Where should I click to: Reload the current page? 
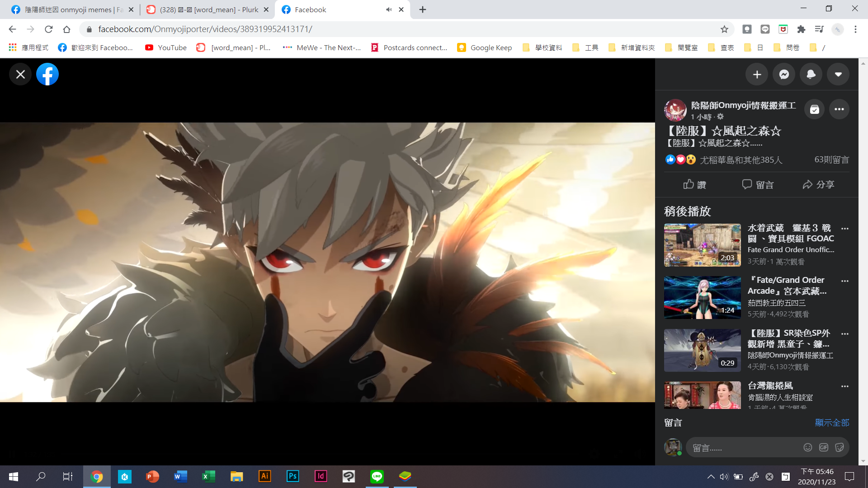(49, 29)
